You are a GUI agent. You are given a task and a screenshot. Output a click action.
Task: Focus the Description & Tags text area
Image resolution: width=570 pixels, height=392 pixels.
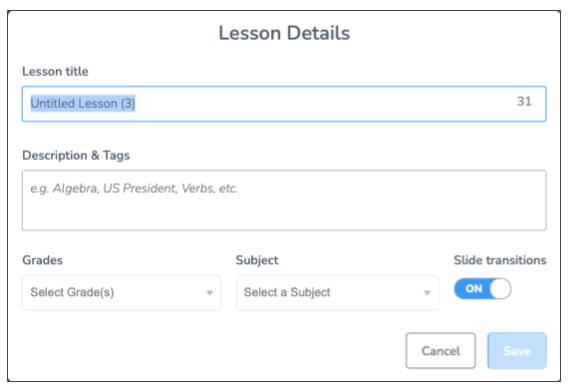[x=284, y=200]
